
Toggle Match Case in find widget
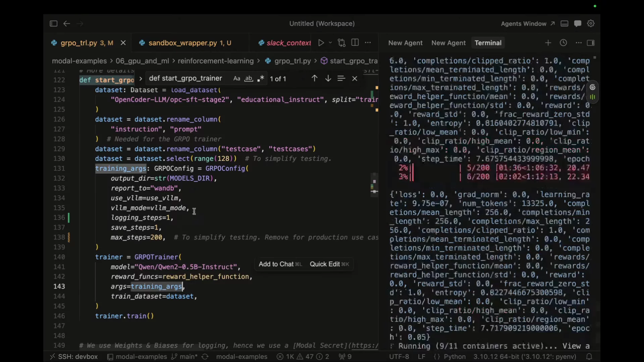pos(237,78)
